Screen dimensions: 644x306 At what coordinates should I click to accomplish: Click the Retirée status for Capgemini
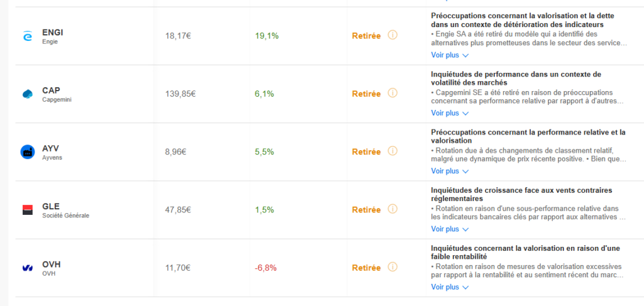pyautogui.click(x=366, y=94)
